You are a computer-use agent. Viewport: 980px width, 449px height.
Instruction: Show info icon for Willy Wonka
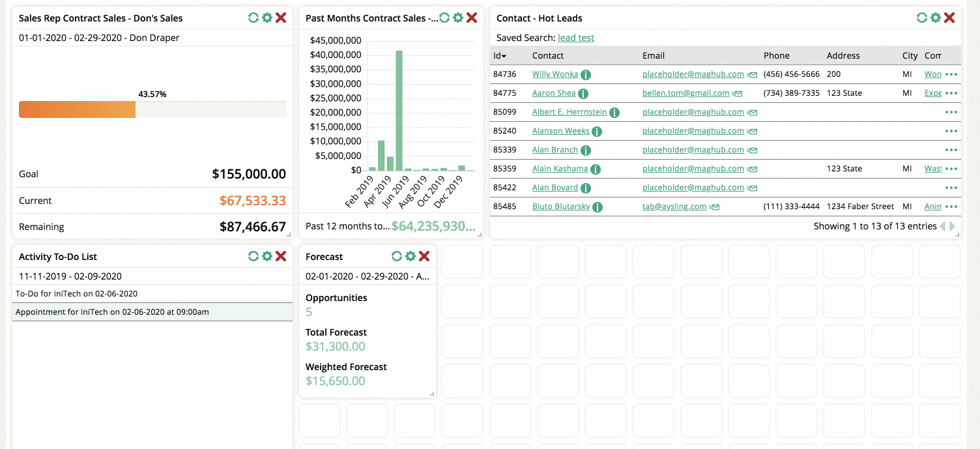[586, 75]
